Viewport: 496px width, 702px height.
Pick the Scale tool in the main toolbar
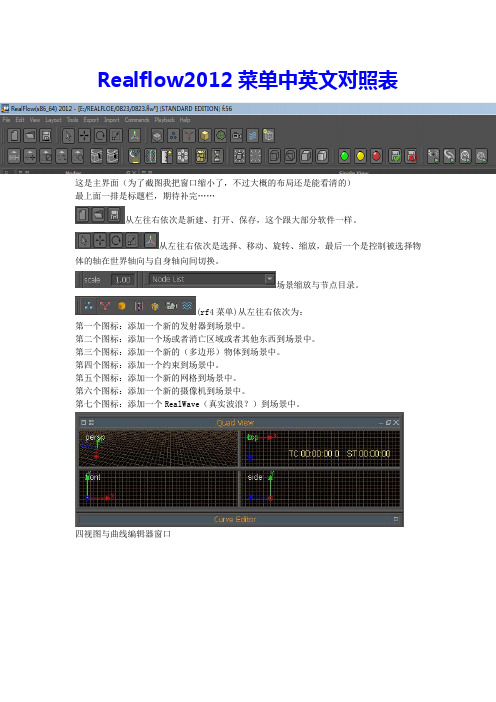(x=116, y=135)
